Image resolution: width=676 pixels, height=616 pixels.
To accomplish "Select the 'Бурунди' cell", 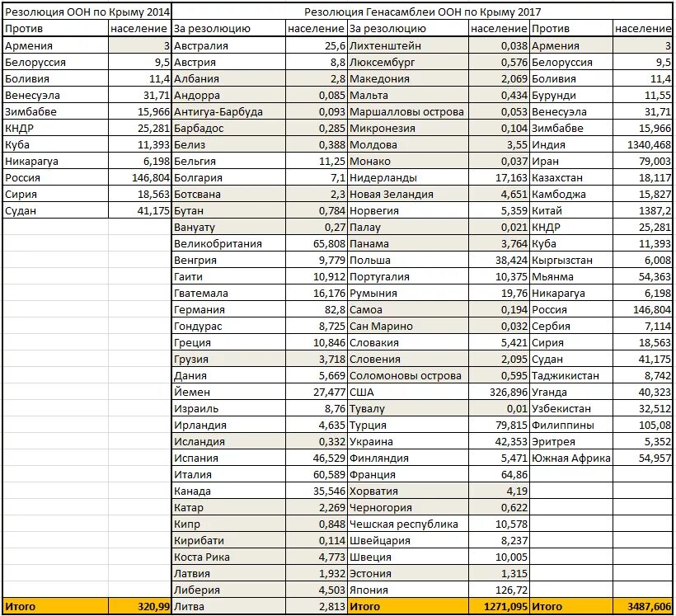I will [571, 95].
